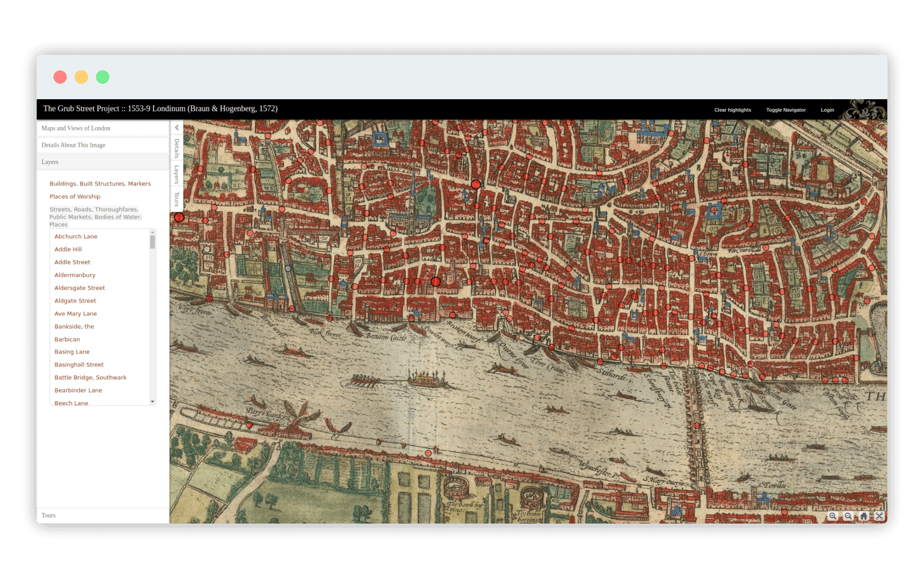This screenshot has width=924, height=578.
Task: Zoom in with the magnifier plus icon
Action: [833, 516]
